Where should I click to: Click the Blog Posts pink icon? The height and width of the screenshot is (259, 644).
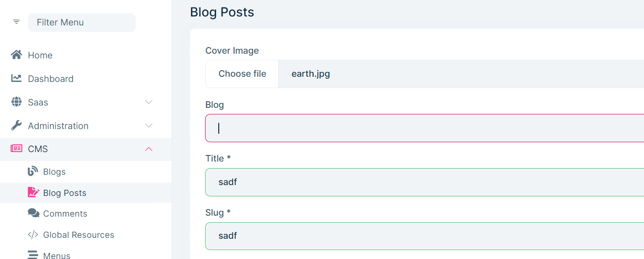[x=33, y=193]
